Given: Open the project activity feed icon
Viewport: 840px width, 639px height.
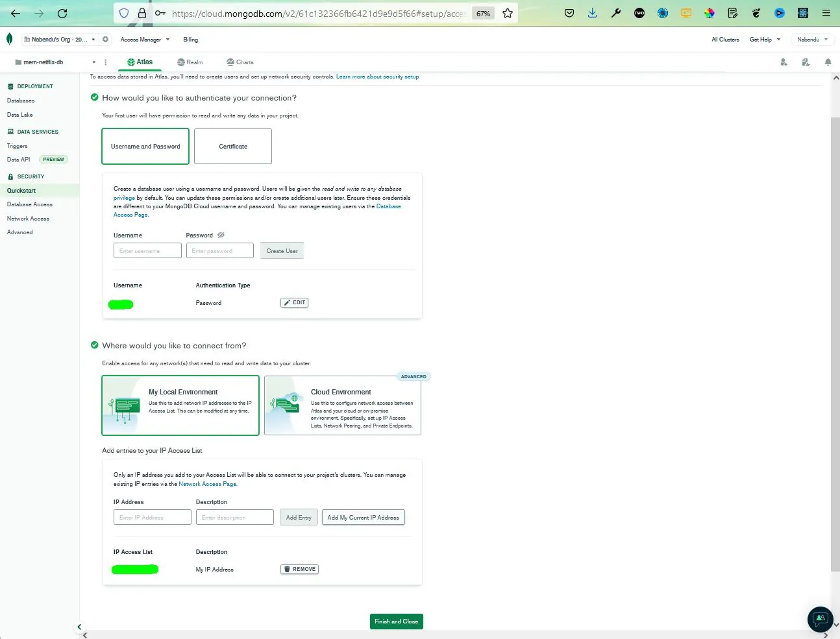Looking at the screenshot, I should 806,62.
